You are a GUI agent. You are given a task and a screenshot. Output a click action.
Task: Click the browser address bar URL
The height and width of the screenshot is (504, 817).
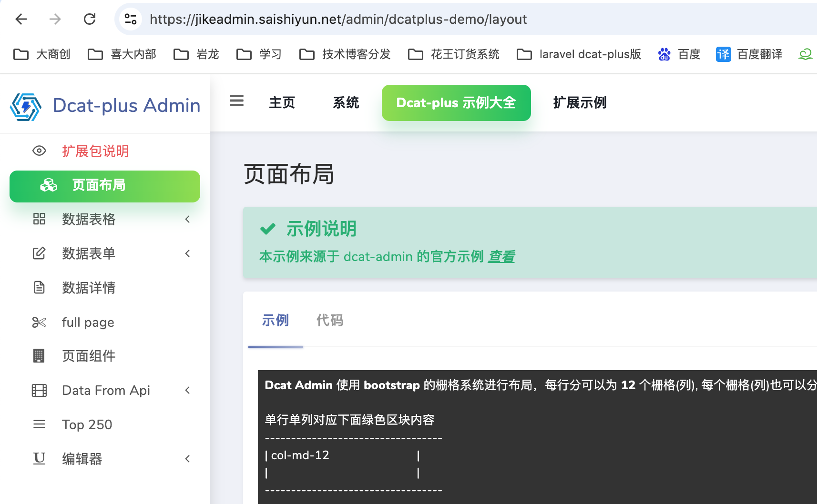338,20
